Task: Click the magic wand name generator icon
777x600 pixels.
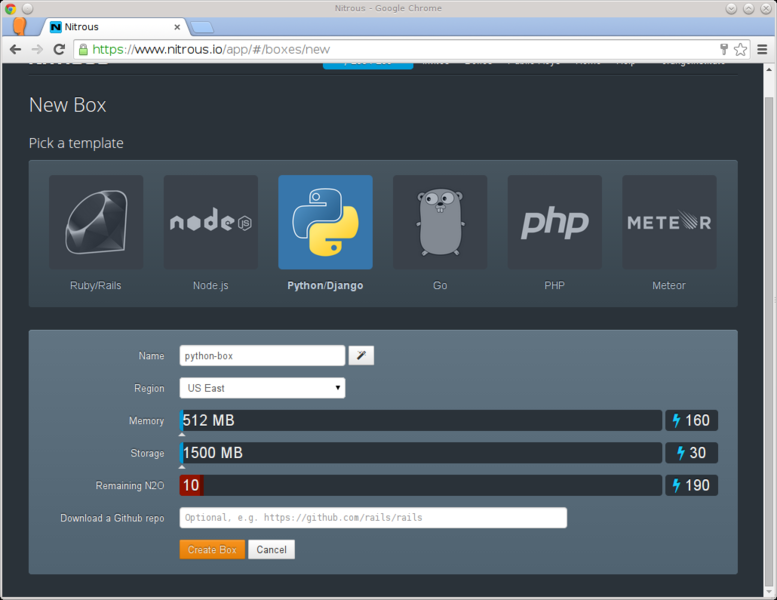Action: point(361,355)
